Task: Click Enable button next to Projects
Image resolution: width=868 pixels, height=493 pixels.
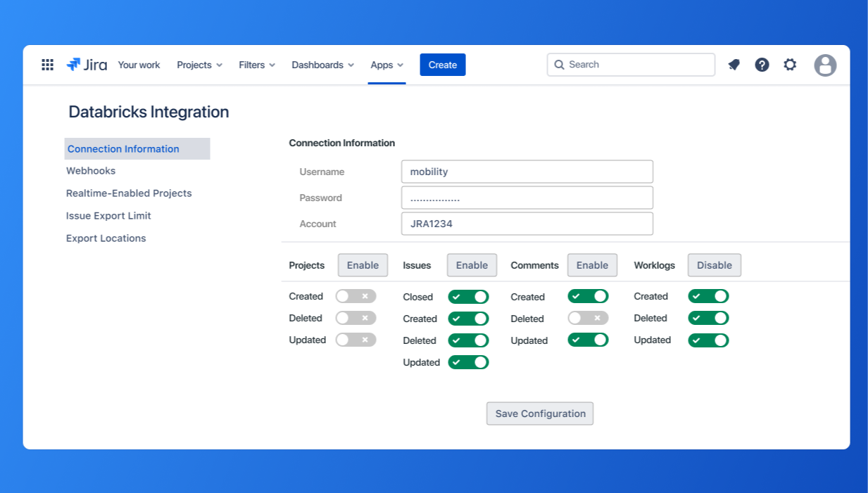Action: click(x=363, y=265)
